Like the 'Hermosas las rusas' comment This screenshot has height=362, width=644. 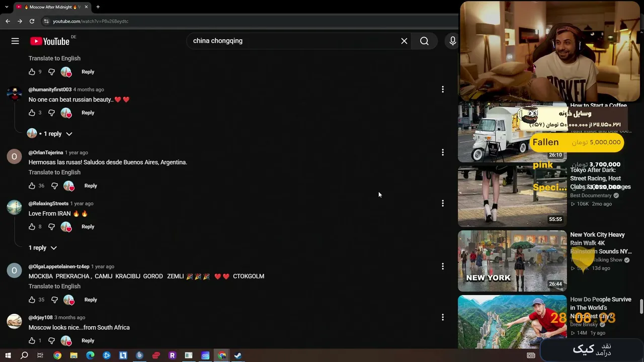(32, 186)
